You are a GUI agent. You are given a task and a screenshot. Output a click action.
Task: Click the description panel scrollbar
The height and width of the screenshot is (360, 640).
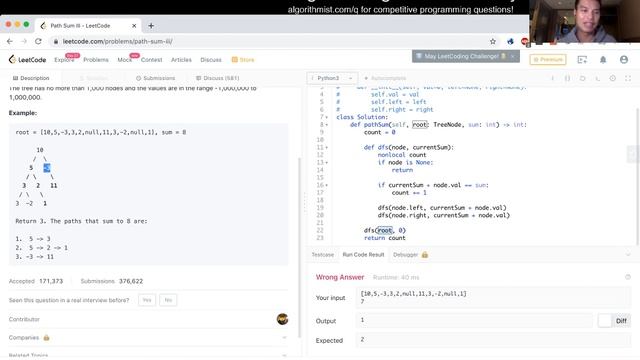tap(300, 247)
